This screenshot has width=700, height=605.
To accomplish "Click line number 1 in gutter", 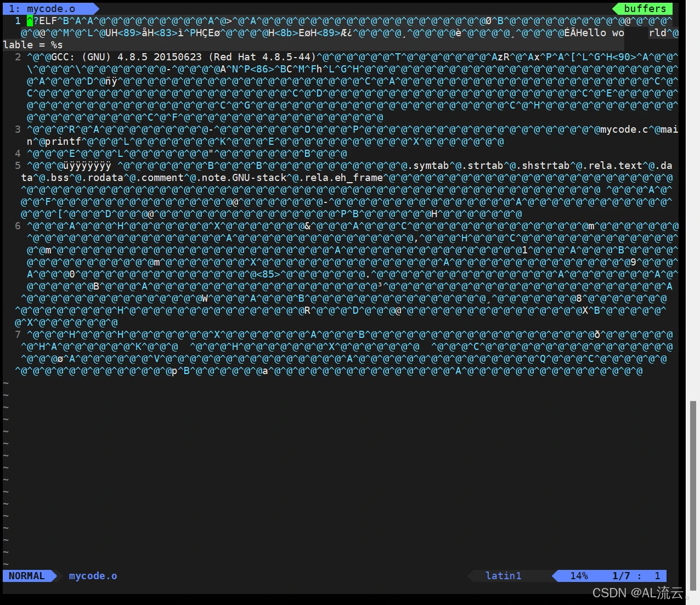I will [18, 21].
